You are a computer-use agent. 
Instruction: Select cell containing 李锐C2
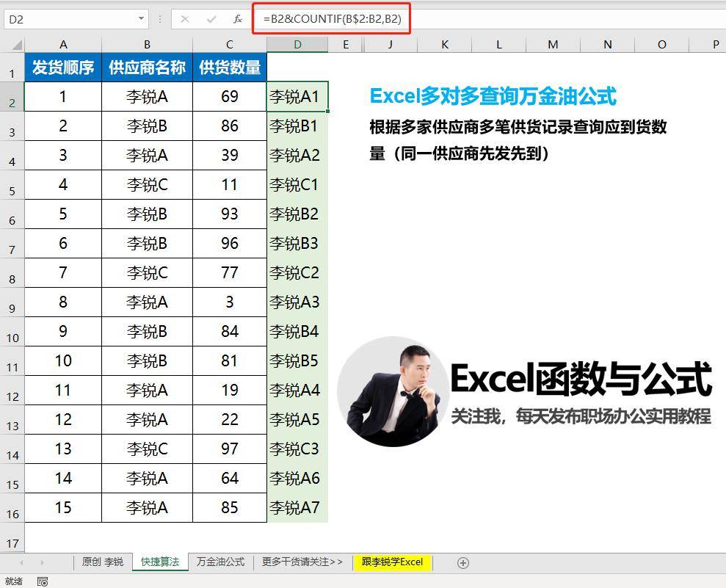tap(297, 272)
